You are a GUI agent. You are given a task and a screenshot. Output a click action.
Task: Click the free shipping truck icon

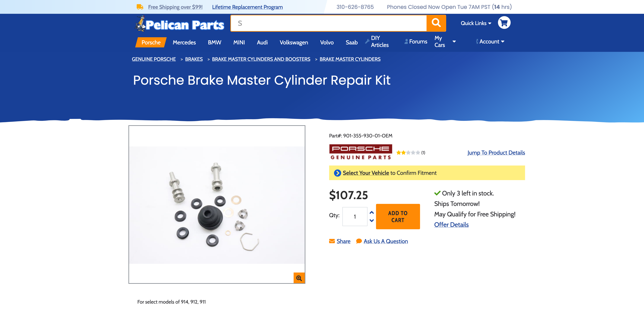(x=140, y=7)
